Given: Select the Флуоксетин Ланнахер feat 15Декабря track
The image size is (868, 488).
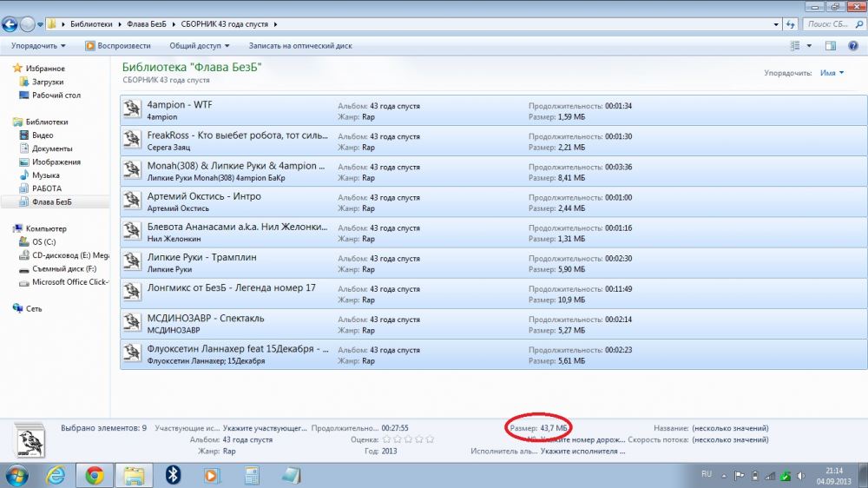Looking at the screenshot, I should click(x=493, y=354).
